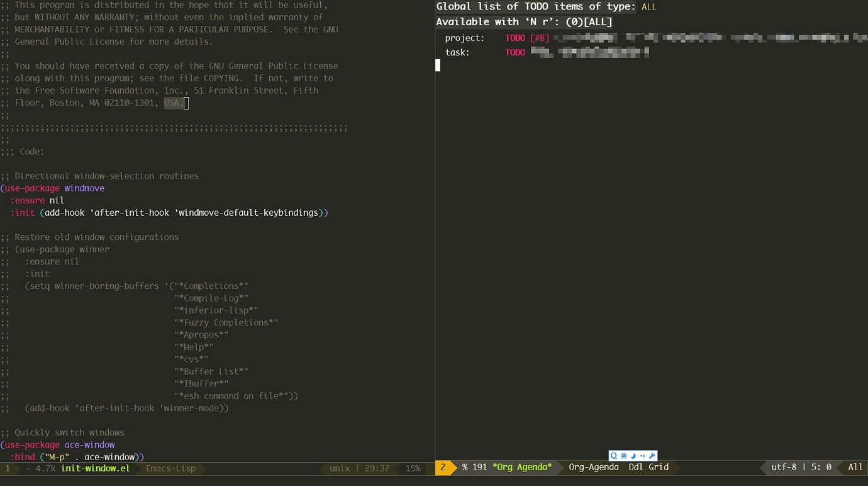
Task: Click the window number 2 indicator
Action: tap(442, 468)
